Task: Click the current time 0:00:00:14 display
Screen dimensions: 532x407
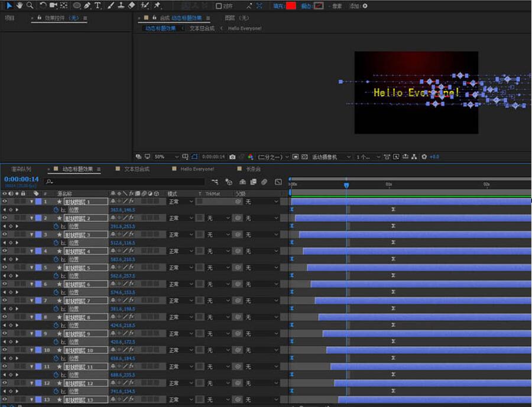Action: coord(21,179)
